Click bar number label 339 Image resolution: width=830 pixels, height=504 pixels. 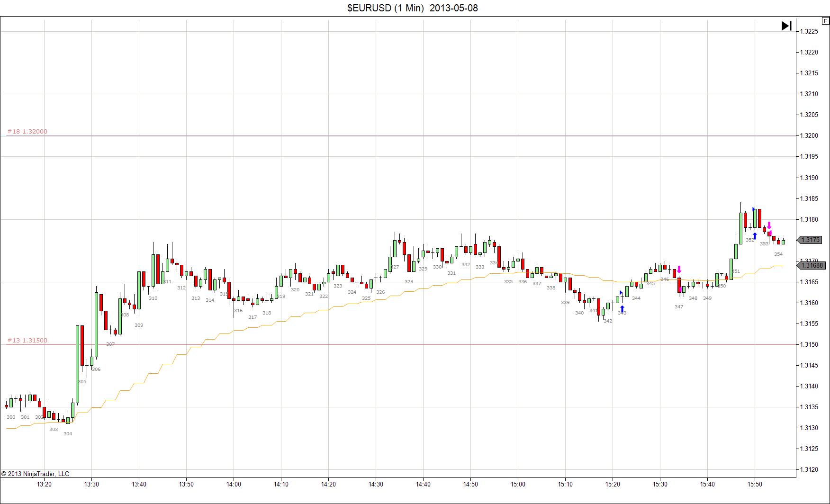[x=565, y=303]
